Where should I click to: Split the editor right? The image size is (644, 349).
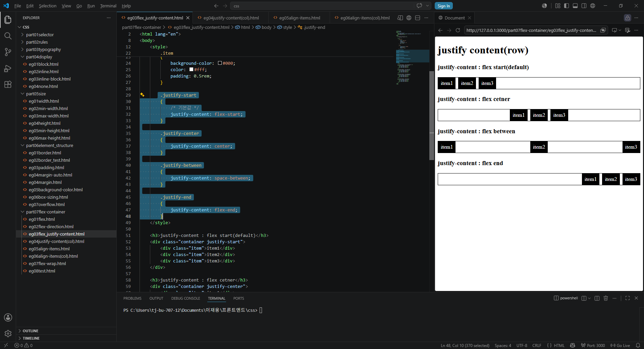pyautogui.click(x=418, y=18)
